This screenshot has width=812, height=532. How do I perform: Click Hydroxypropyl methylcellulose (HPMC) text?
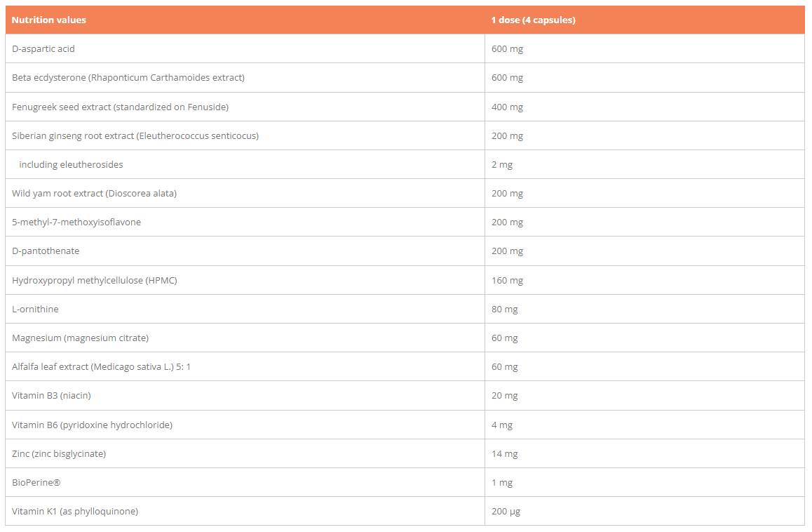pos(95,281)
